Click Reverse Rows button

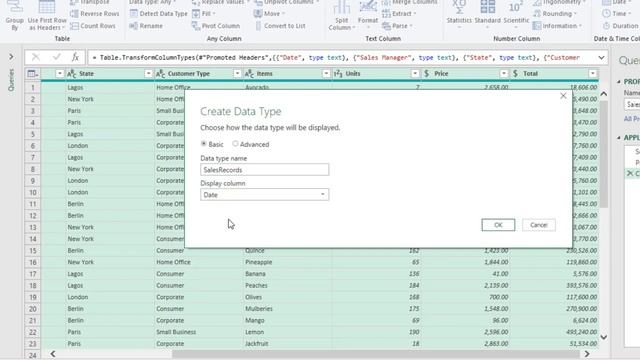95,13
